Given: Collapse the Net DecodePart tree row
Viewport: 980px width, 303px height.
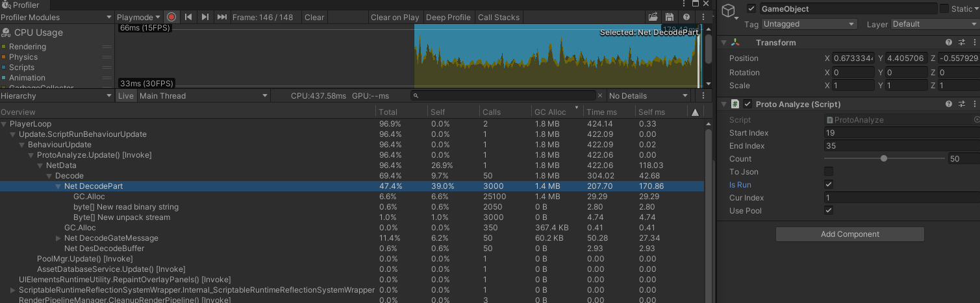Looking at the screenshot, I should (x=58, y=186).
